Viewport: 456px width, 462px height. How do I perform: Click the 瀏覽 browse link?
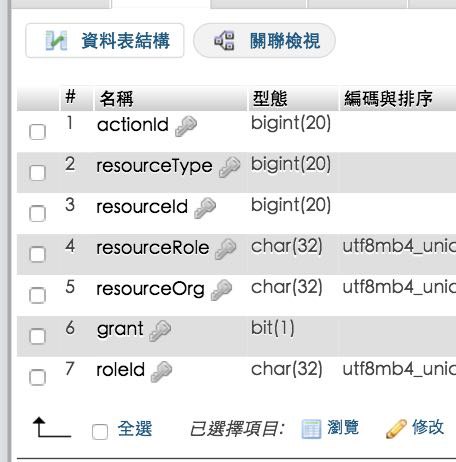pos(343,428)
